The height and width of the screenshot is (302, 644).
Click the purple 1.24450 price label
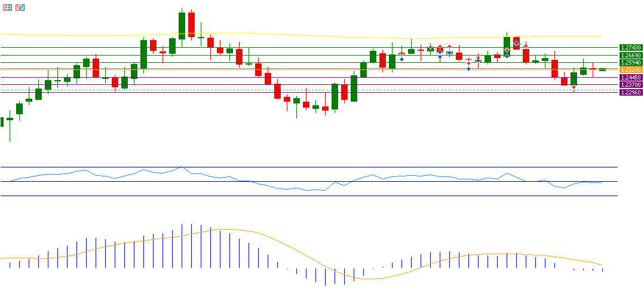coord(631,77)
